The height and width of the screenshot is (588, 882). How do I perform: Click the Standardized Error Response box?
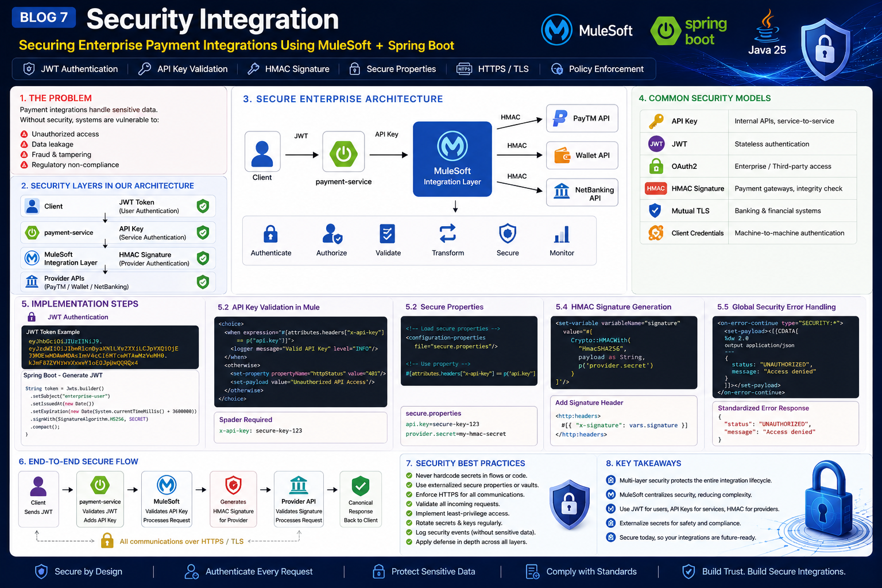pyautogui.click(x=786, y=424)
